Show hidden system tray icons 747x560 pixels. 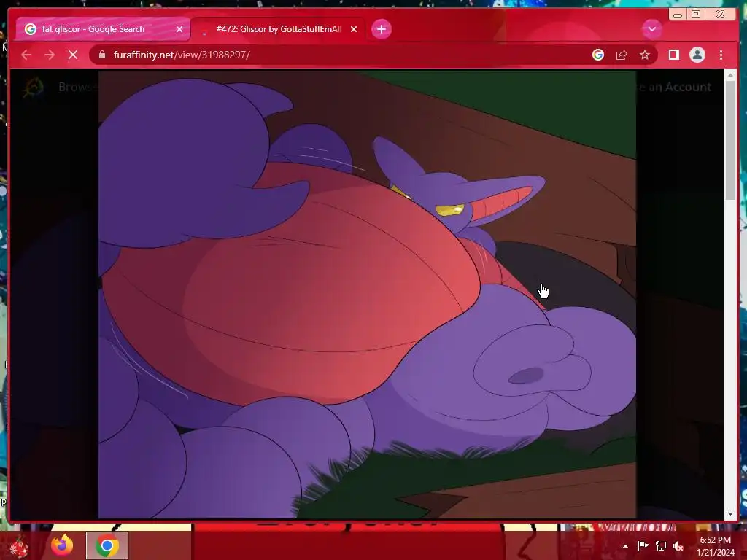click(625, 546)
